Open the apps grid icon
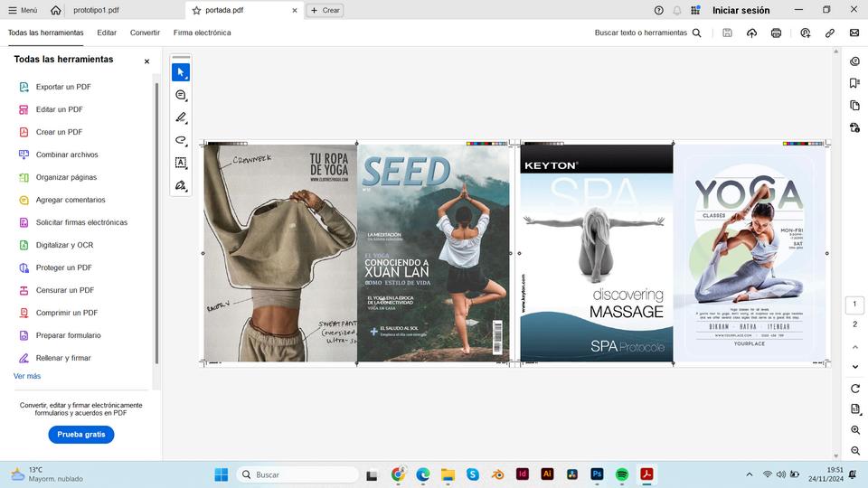 [696, 10]
